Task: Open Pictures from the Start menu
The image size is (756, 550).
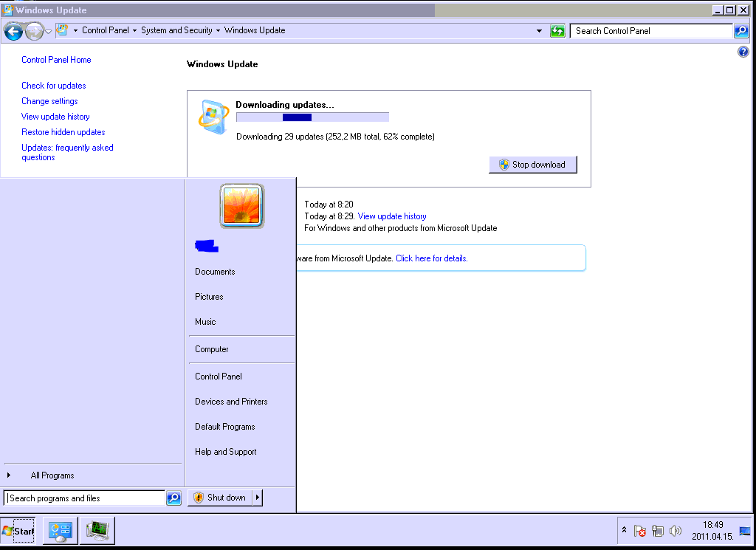Action: point(209,297)
